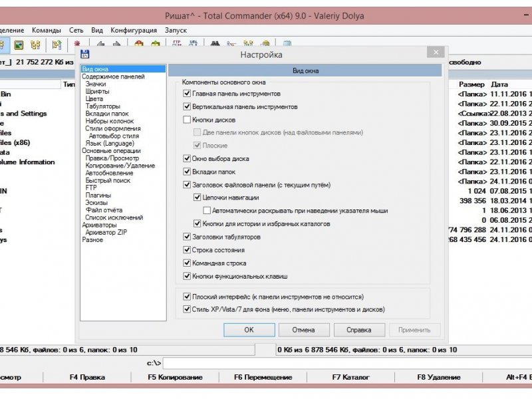
Task: Click the unpack files toolbar icon
Action: tap(156, 43)
